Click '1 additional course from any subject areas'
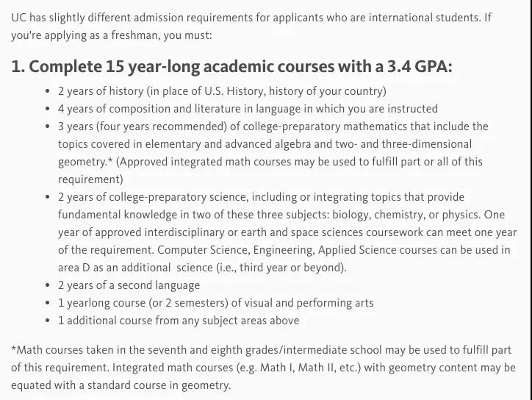This screenshot has width=532, height=400. point(179,321)
